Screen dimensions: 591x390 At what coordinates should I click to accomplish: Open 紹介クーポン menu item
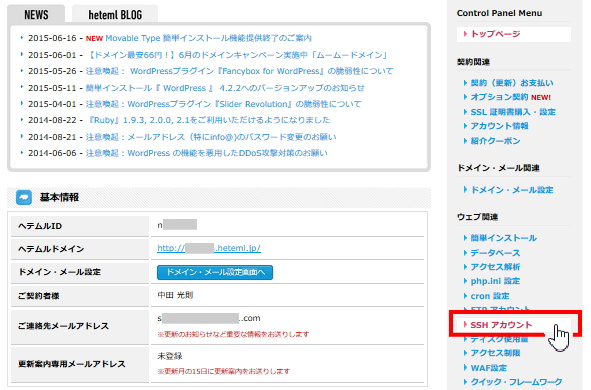[495, 141]
